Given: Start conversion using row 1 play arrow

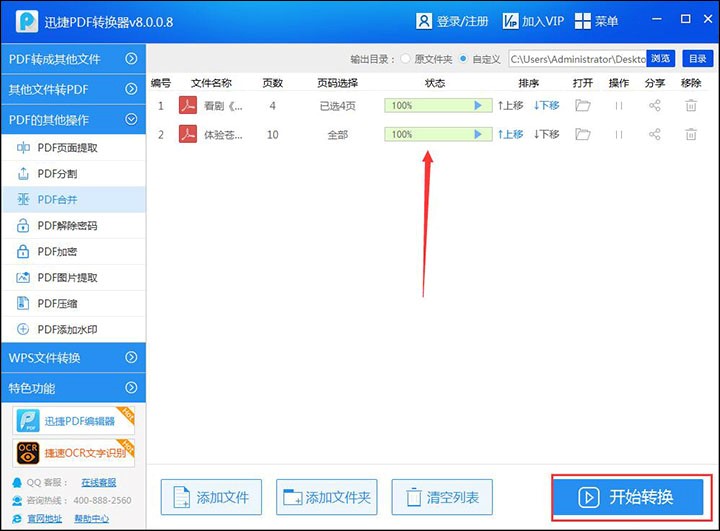Looking at the screenshot, I should (x=478, y=105).
